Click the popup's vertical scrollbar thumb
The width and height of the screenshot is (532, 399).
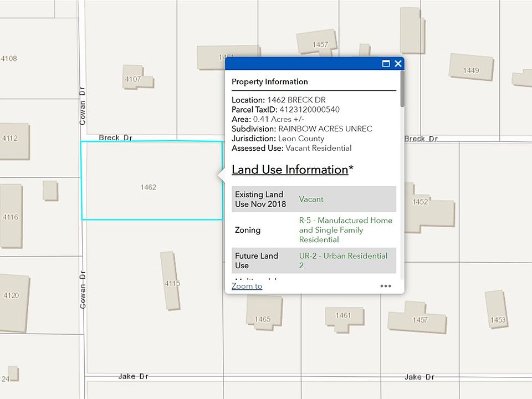(402, 89)
